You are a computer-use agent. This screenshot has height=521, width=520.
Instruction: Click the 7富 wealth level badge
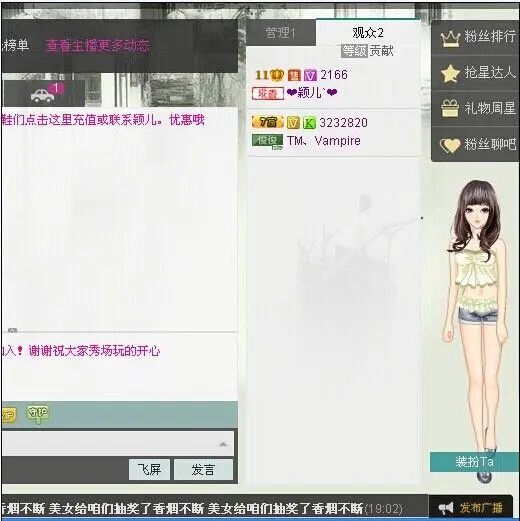pyautogui.click(x=268, y=122)
